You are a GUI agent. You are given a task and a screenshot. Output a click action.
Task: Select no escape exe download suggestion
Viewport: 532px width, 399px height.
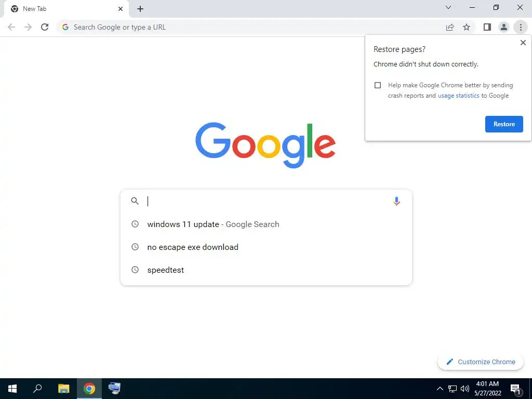[266, 247]
